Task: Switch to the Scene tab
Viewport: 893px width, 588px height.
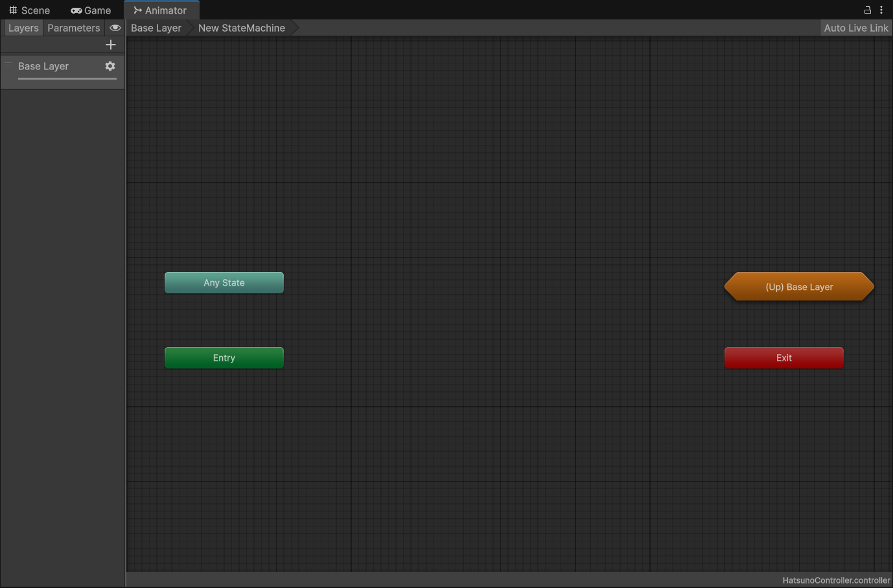Action: click(x=30, y=10)
